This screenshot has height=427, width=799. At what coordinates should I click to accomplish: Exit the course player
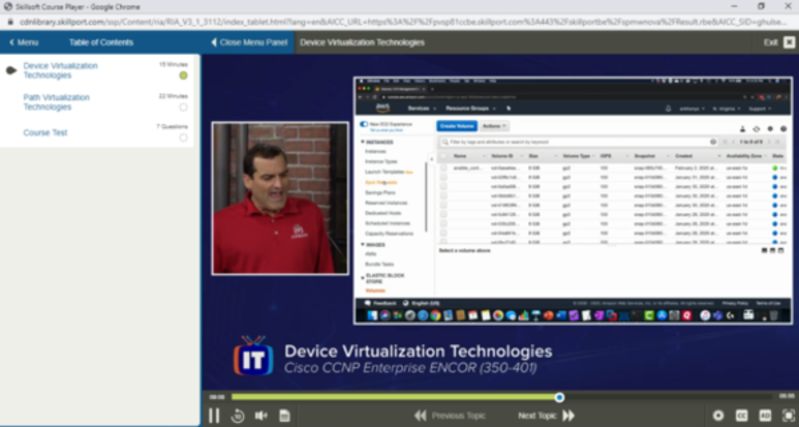(770, 42)
